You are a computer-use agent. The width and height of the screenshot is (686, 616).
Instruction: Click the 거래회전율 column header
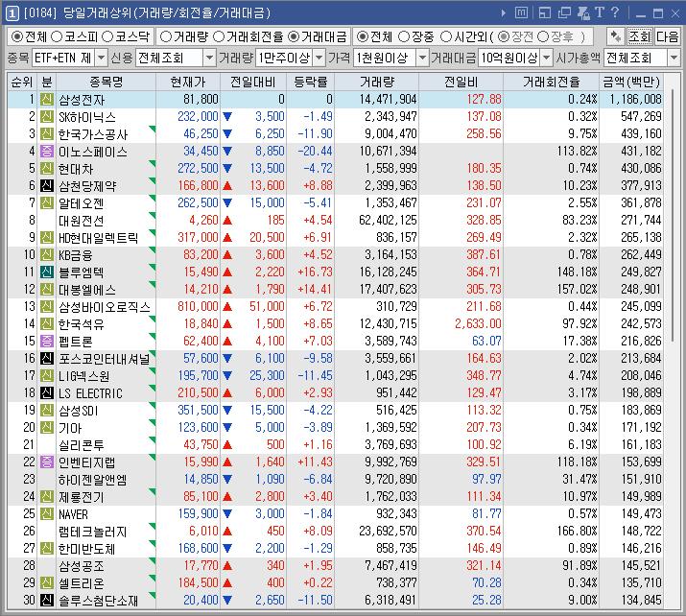pyautogui.click(x=552, y=82)
